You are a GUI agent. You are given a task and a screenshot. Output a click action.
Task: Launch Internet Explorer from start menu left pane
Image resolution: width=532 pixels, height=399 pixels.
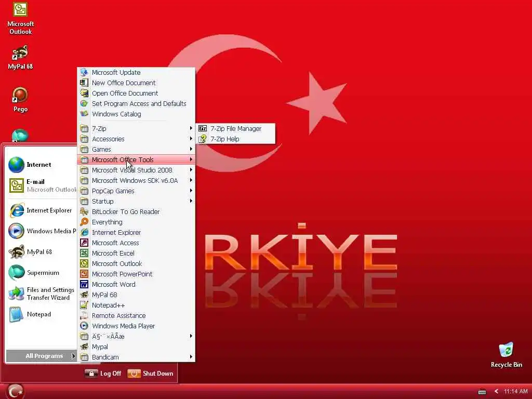[x=42, y=211]
